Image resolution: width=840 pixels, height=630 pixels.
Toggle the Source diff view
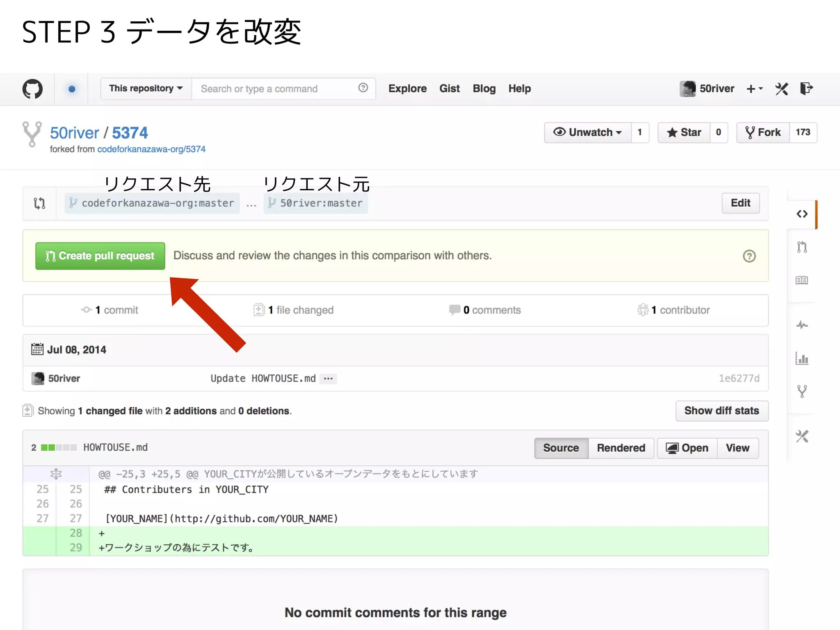(561, 448)
